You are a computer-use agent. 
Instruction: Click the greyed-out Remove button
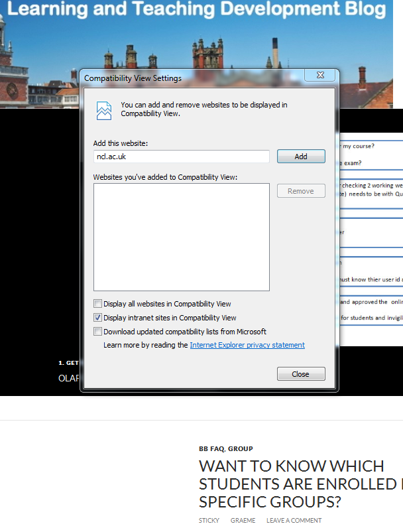coord(301,191)
